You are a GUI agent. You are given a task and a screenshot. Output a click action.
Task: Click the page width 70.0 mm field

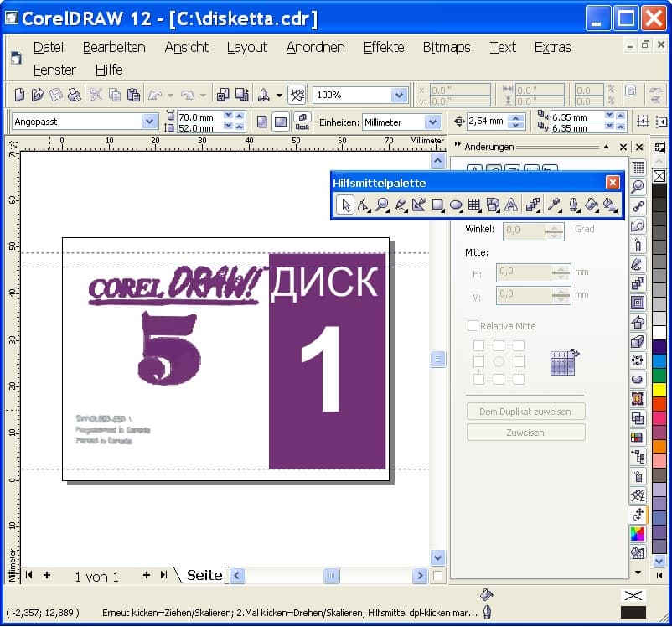(x=199, y=117)
